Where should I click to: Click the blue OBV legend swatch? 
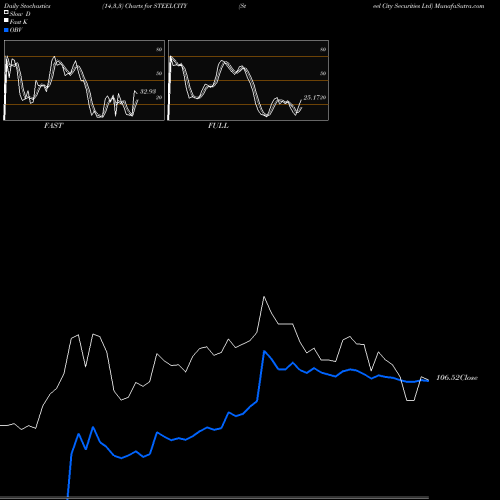click(x=6, y=30)
